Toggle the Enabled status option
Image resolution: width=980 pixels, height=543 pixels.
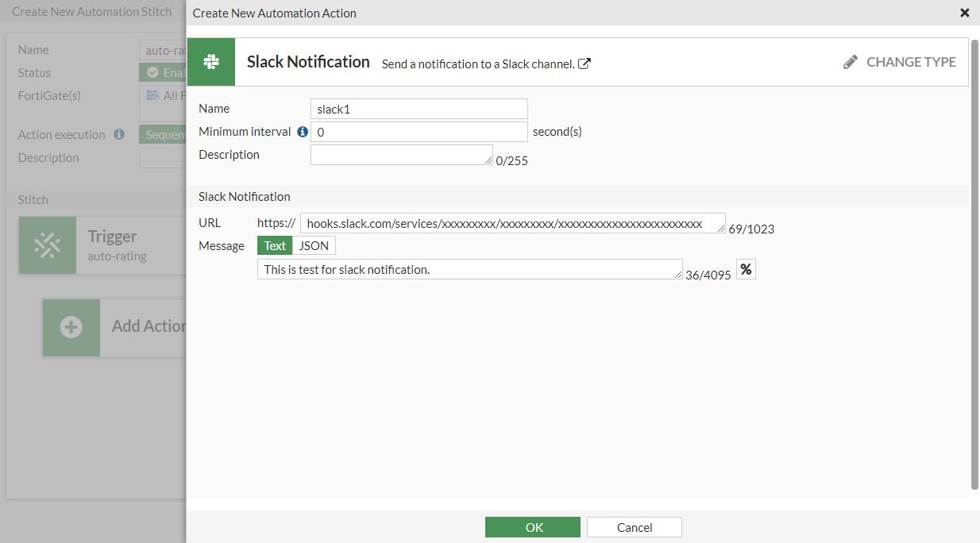click(163, 72)
